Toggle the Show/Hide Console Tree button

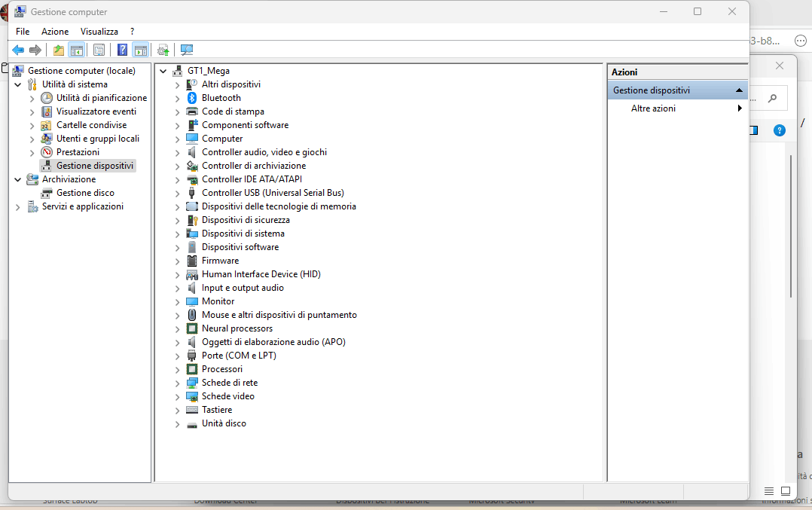click(x=77, y=50)
